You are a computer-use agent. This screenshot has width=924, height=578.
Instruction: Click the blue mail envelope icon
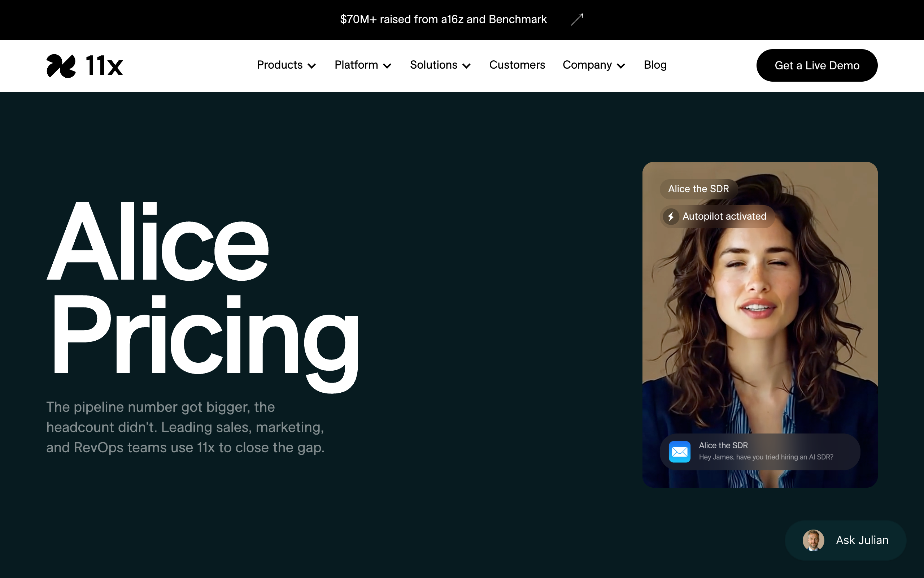680,452
